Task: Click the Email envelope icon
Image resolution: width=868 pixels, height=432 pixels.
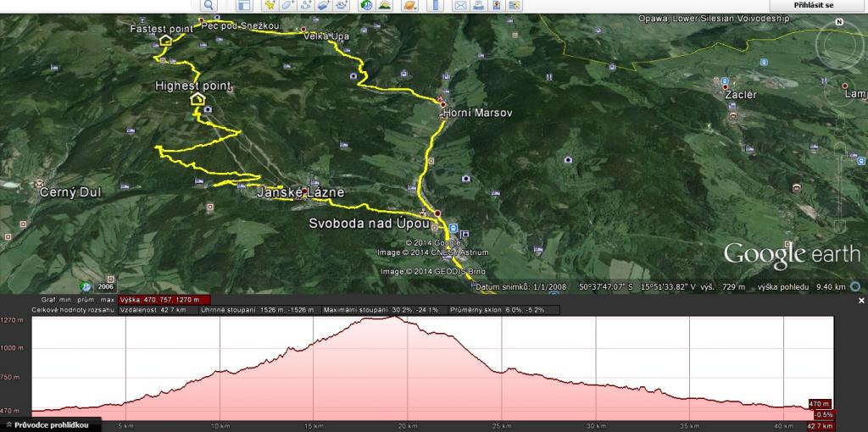Action: click(460, 5)
